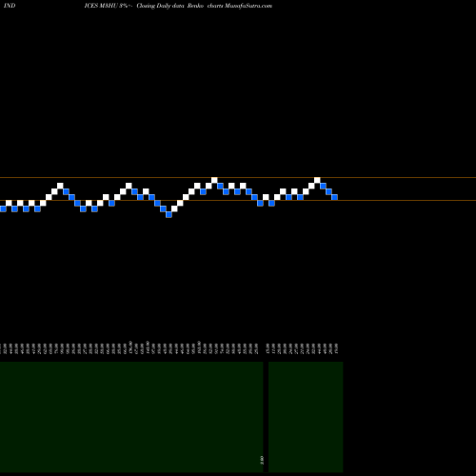Click the 'Renko' word in the chart title
The height and width of the screenshot is (476, 476).
tap(195, 6)
